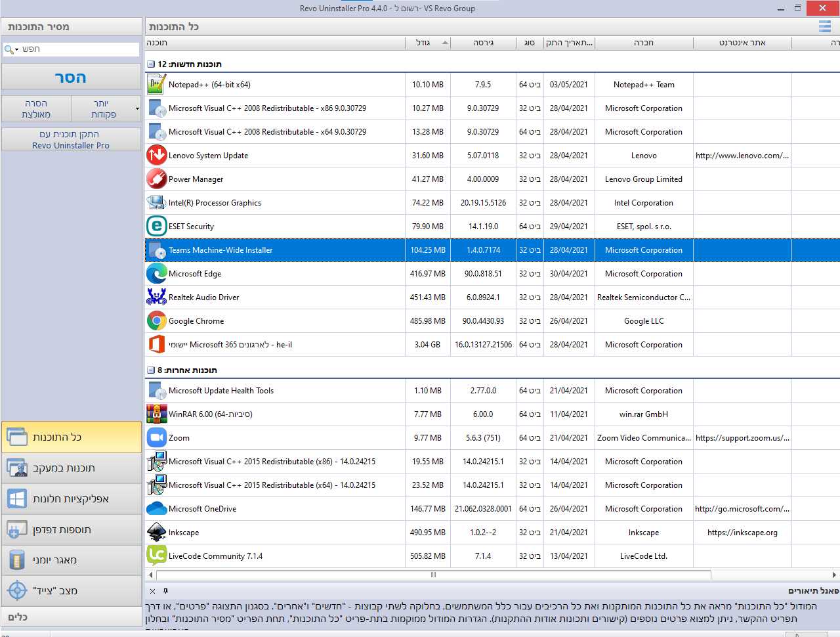Click the program search input field
Screen dimensions: 840x637
(x=79, y=49)
